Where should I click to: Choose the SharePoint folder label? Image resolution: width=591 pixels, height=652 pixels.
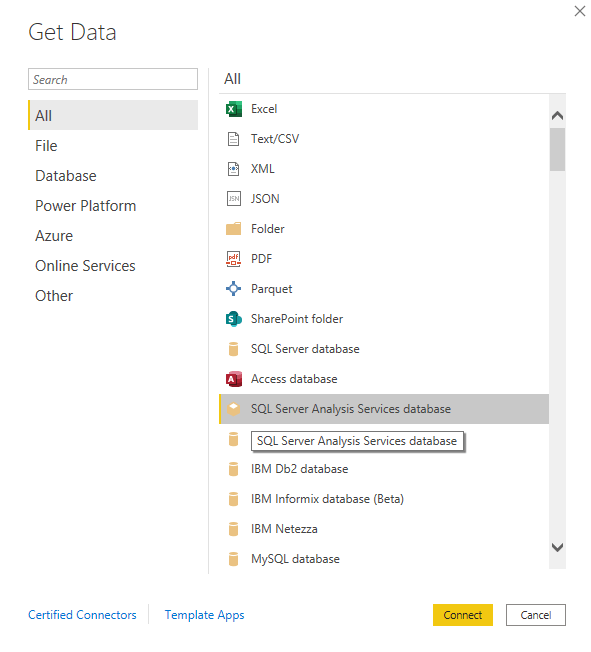tap(297, 319)
